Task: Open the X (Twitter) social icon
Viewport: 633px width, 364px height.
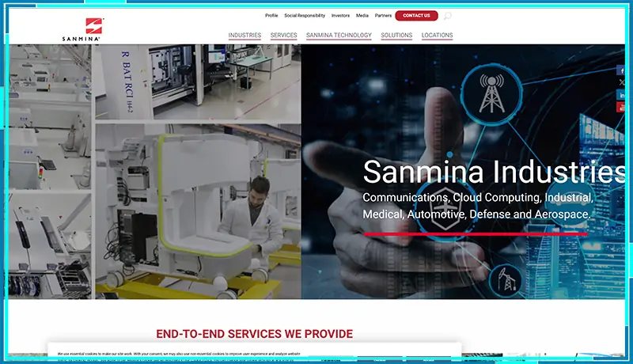Action: (621, 83)
